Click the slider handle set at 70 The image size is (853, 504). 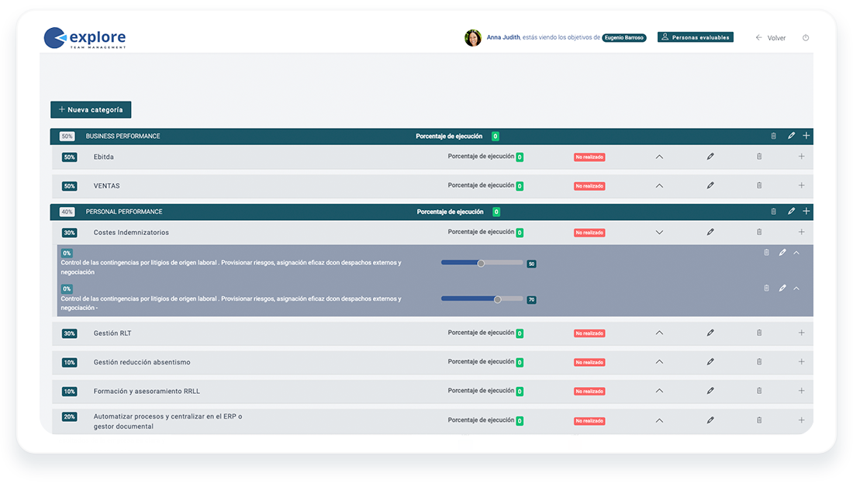[x=497, y=299]
